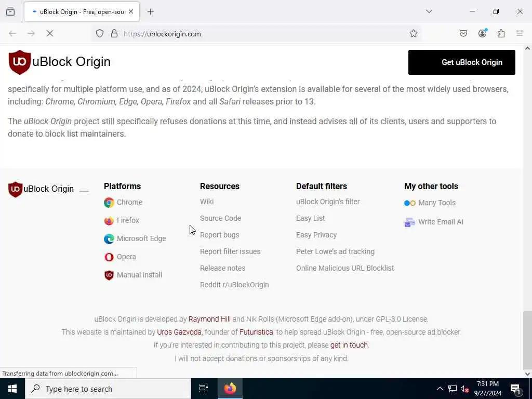Viewport: 532px width, 399px height.
Task: Open the Raymond Hill link
Action: pos(209,319)
